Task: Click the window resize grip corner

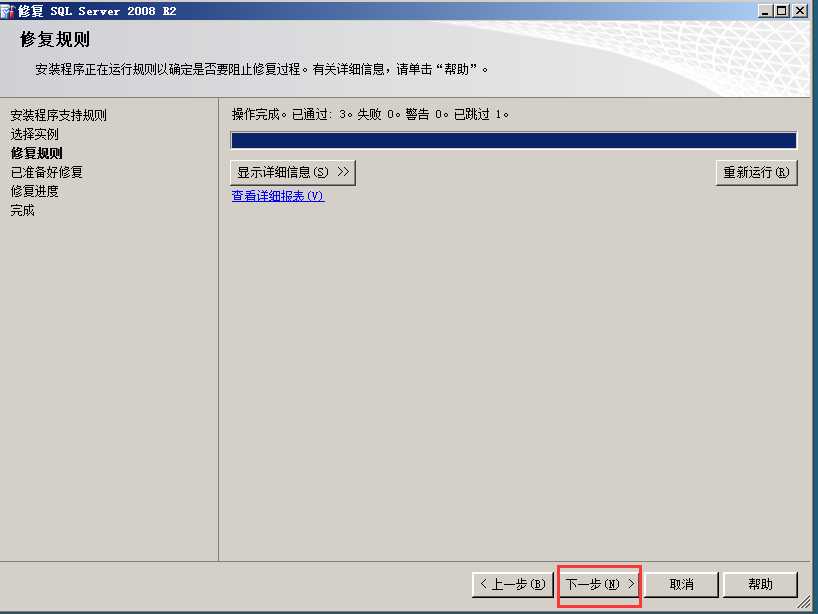Action: tap(805, 603)
